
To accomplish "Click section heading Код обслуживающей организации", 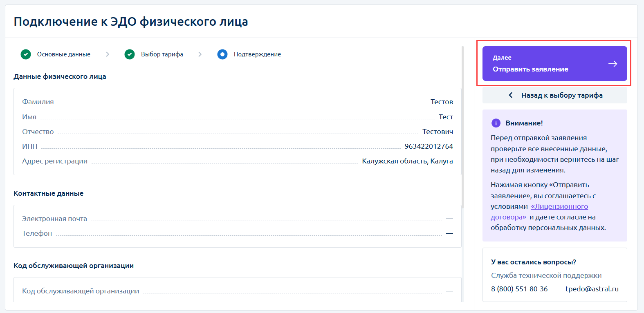I will coord(74,266).
